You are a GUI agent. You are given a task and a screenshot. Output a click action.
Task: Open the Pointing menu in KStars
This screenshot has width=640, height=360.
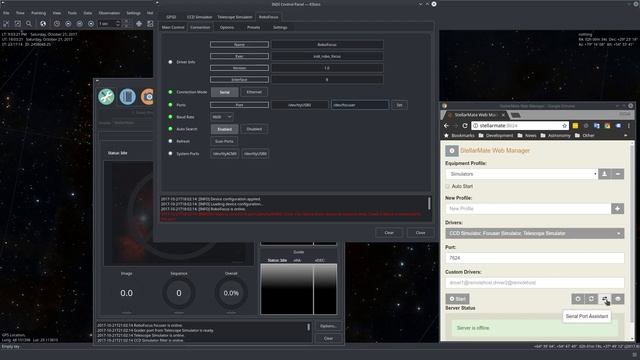coord(39,13)
